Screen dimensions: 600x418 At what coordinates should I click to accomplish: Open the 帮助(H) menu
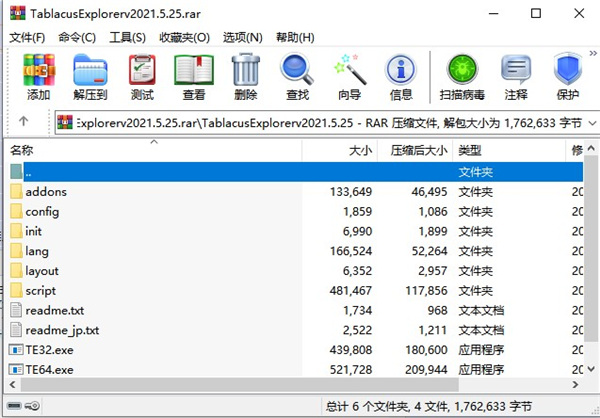click(295, 38)
